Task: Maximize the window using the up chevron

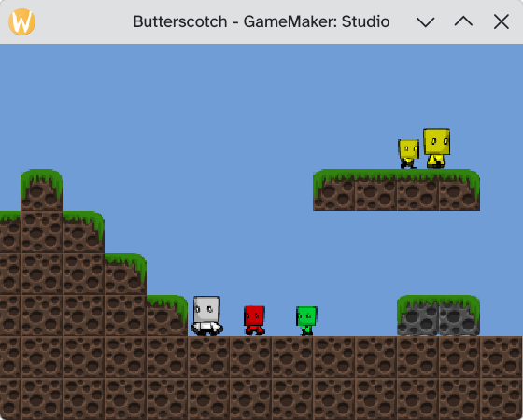Action: coord(463,21)
